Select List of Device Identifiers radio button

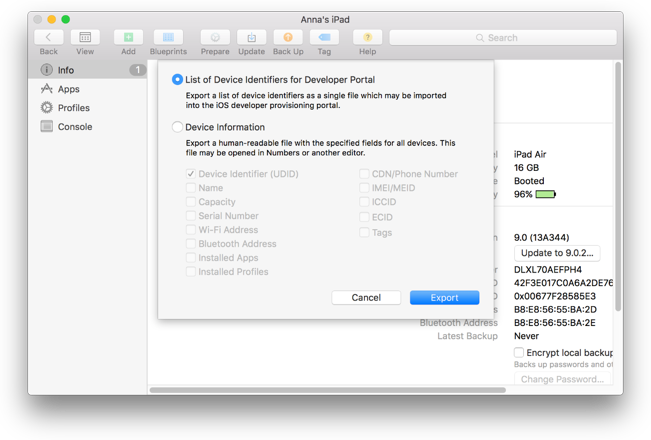[177, 79]
